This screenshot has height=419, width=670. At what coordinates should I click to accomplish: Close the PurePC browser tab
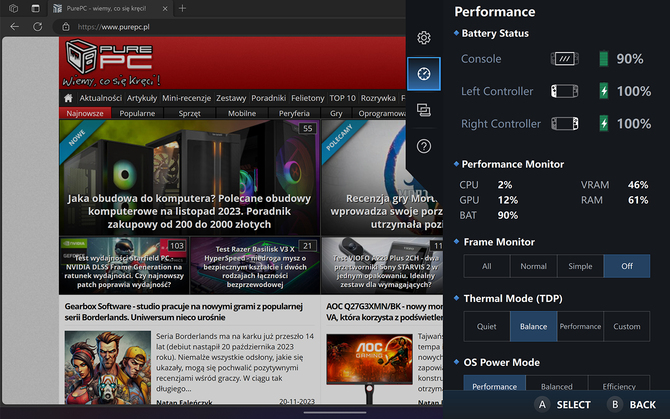[x=165, y=9]
